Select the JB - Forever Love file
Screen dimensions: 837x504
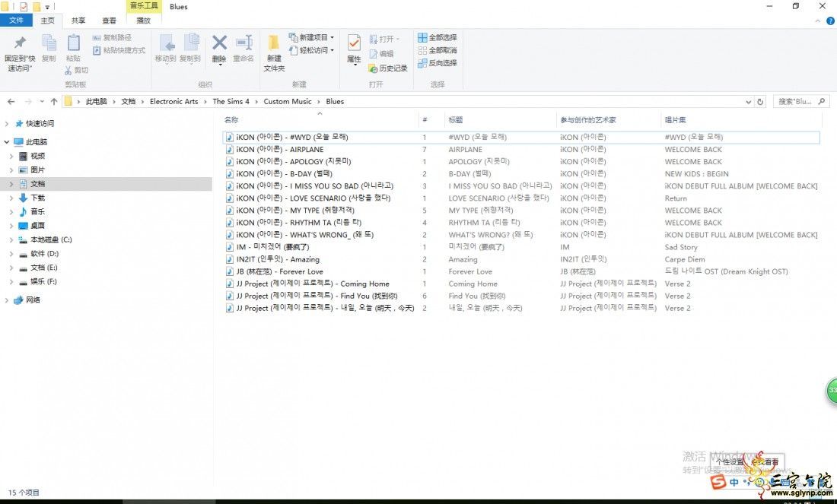tap(279, 271)
